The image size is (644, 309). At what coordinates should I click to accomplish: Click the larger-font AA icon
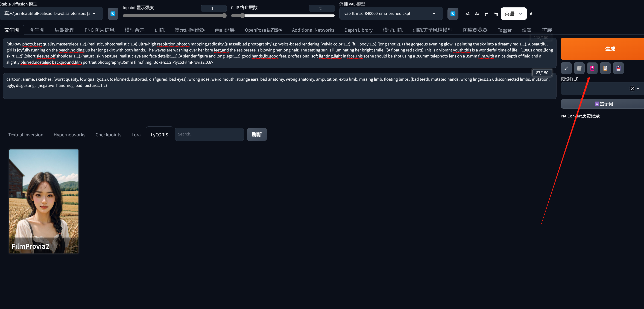tap(467, 14)
